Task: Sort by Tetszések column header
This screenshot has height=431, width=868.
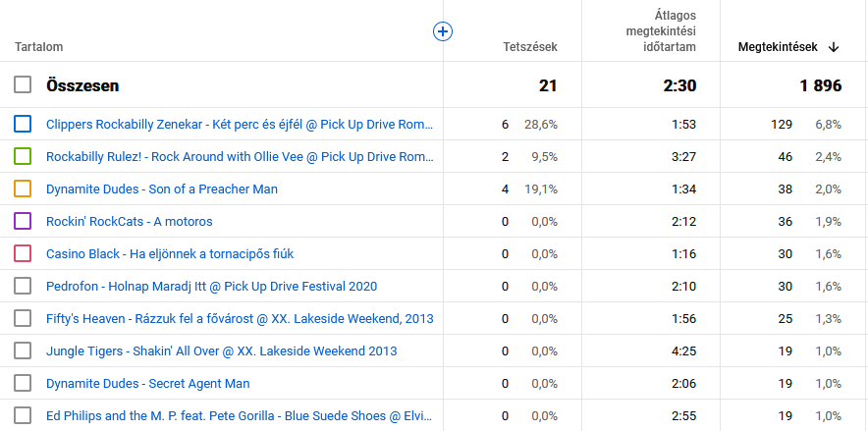Action: (x=530, y=47)
